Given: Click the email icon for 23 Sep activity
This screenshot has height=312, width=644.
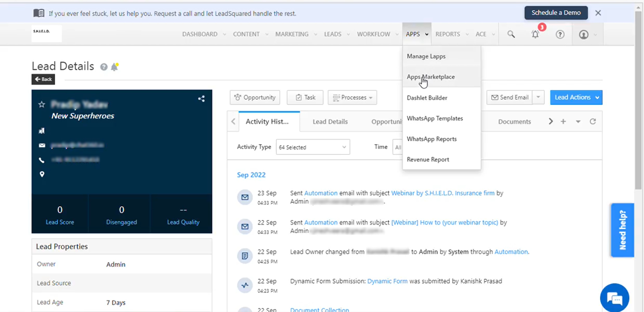Looking at the screenshot, I should pyautogui.click(x=245, y=197).
